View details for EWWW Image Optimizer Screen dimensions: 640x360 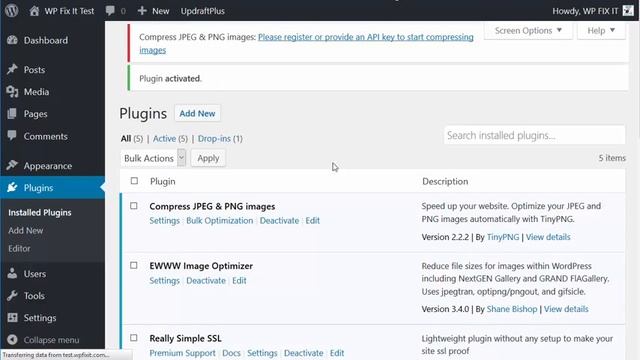(x=566, y=309)
